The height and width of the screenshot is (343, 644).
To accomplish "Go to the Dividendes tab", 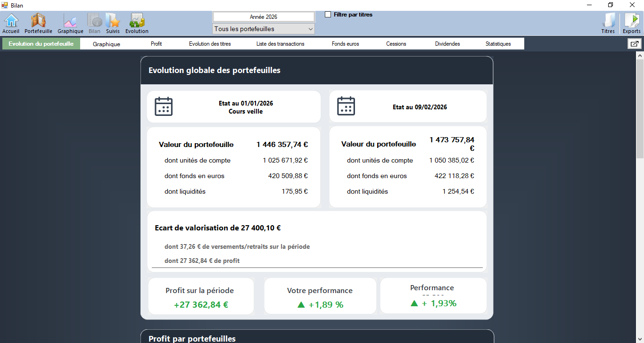I will (x=447, y=44).
